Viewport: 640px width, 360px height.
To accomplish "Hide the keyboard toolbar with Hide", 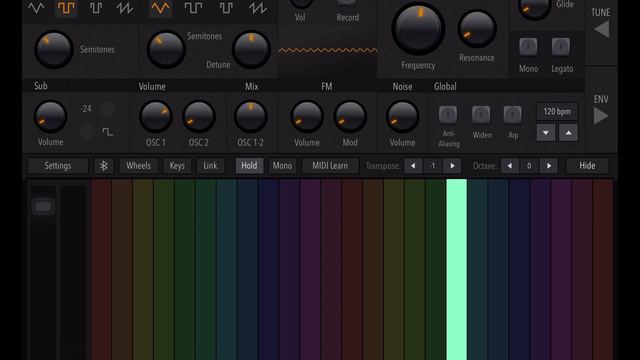I will pyautogui.click(x=587, y=166).
